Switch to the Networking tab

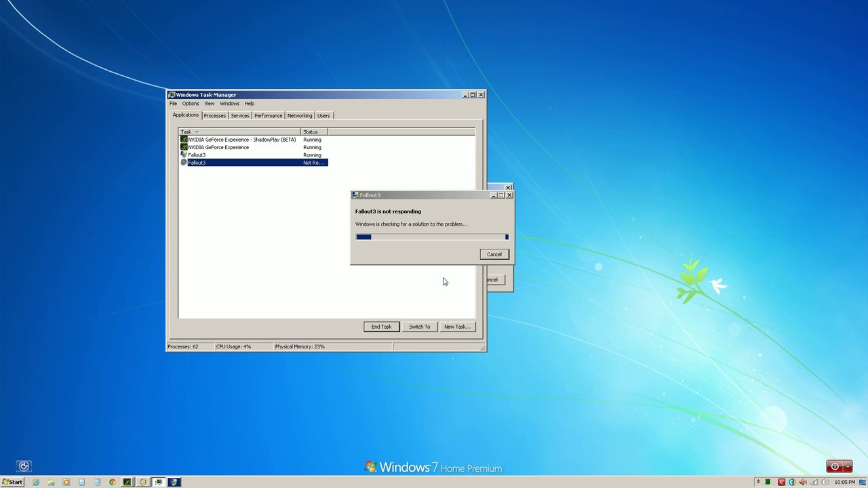click(299, 115)
